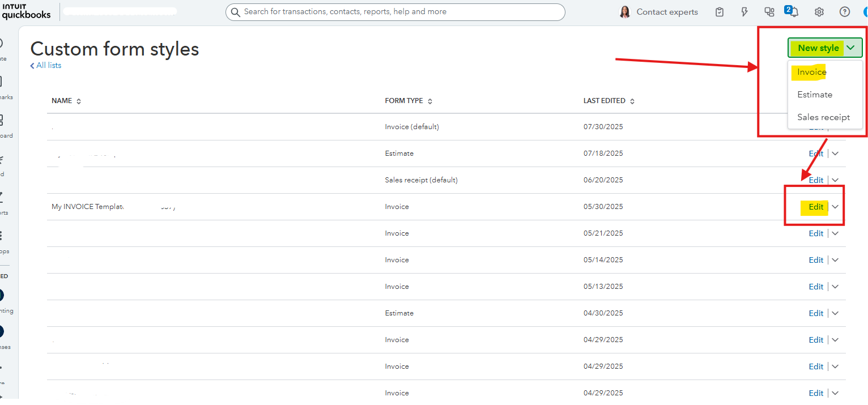Click the 07/18/2025 last edited date
The image size is (868, 405).
coord(603,154)
